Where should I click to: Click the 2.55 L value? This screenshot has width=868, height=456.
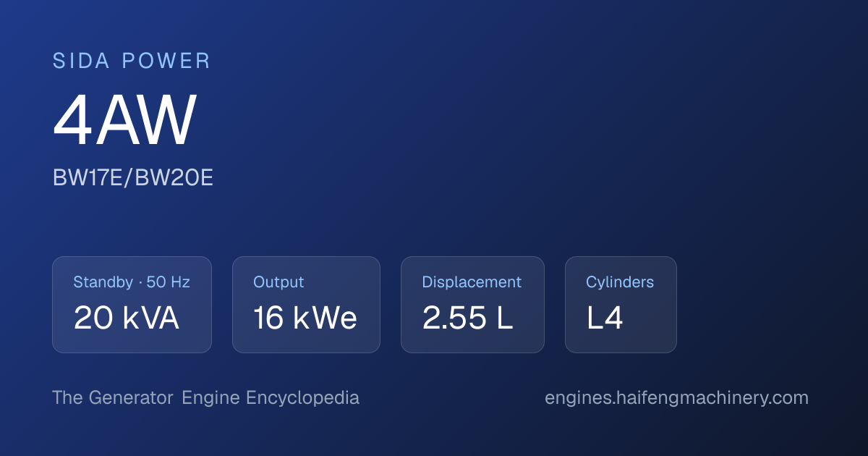click(468, 318)
